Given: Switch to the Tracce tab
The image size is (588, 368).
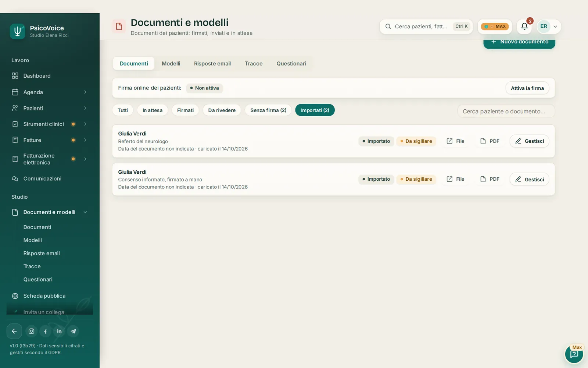Looking at the screenshot, I should pyautogui.click(x=254, y=64).
